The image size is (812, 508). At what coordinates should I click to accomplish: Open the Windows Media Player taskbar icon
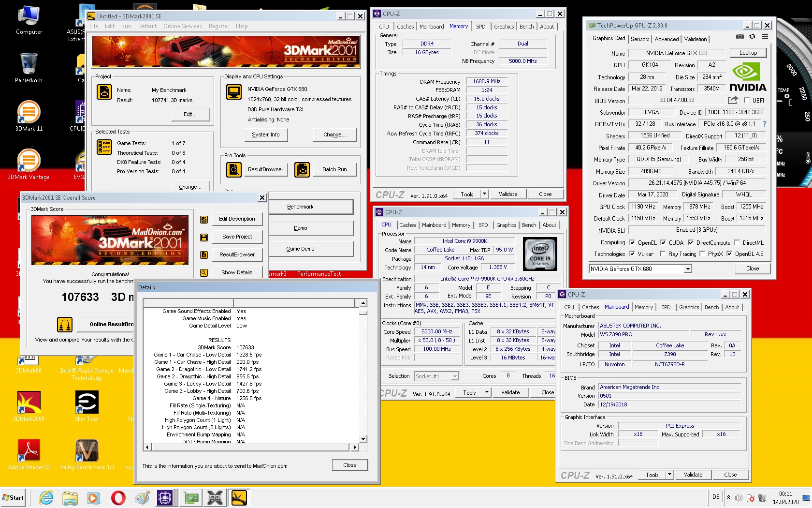[x=93, y=498]
